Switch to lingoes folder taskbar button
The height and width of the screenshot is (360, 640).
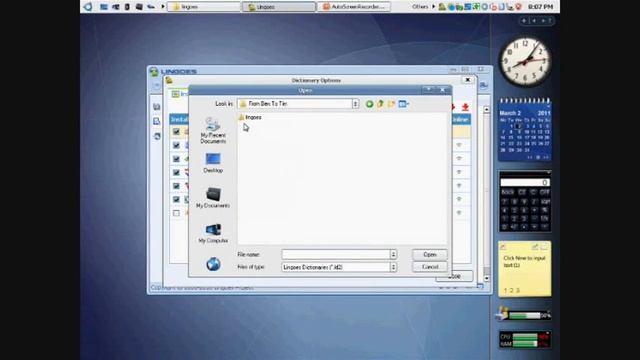[x=204, y=7]
